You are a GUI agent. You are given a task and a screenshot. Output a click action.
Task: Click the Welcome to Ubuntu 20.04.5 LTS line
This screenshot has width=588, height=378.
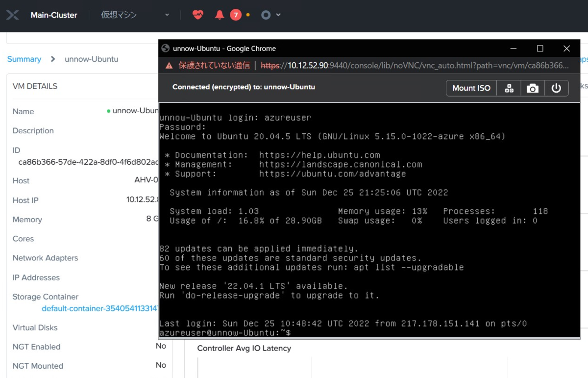[x=332, y=136]
